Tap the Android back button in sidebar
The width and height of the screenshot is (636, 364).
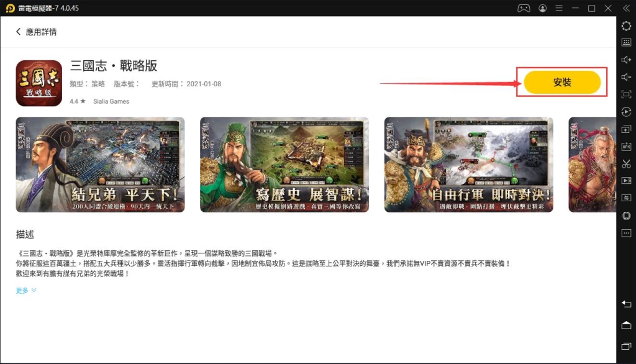[626, 304]
